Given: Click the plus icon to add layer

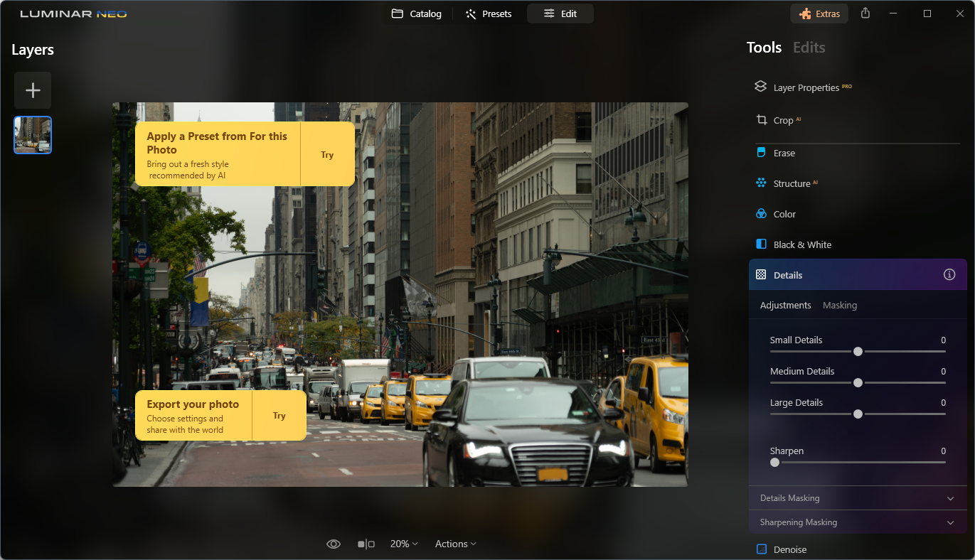Looking at the screenshot, I should point(33,90).
